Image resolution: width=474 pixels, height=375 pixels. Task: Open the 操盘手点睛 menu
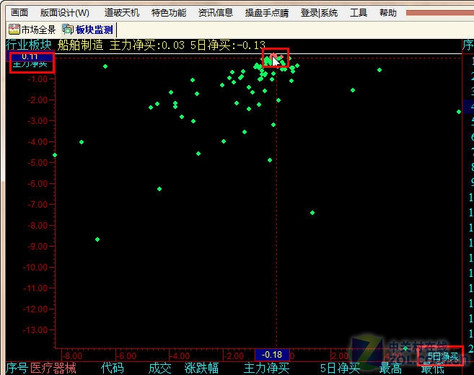click(267, 13)
